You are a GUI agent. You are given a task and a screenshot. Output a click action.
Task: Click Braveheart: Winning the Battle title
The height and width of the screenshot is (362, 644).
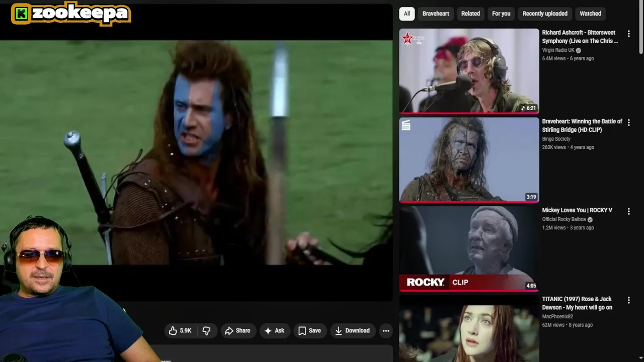(x=582, y=126)
